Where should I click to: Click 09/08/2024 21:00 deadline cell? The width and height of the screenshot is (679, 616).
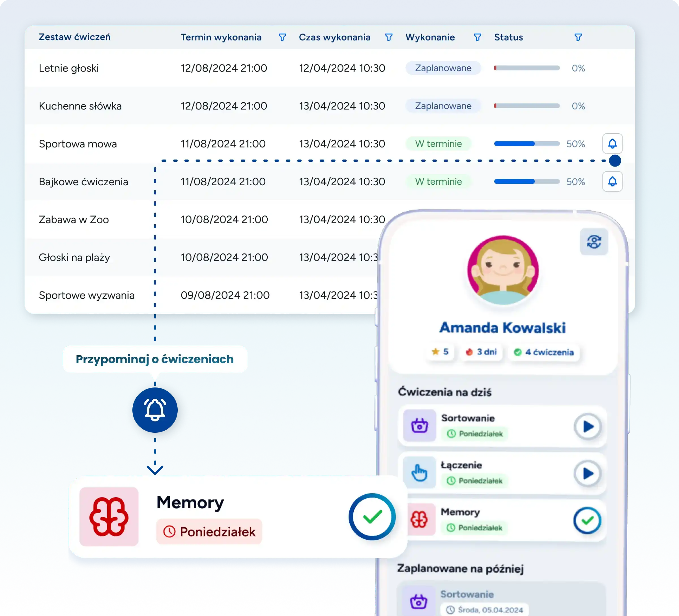pyautogui.click(x=225, y=295)
